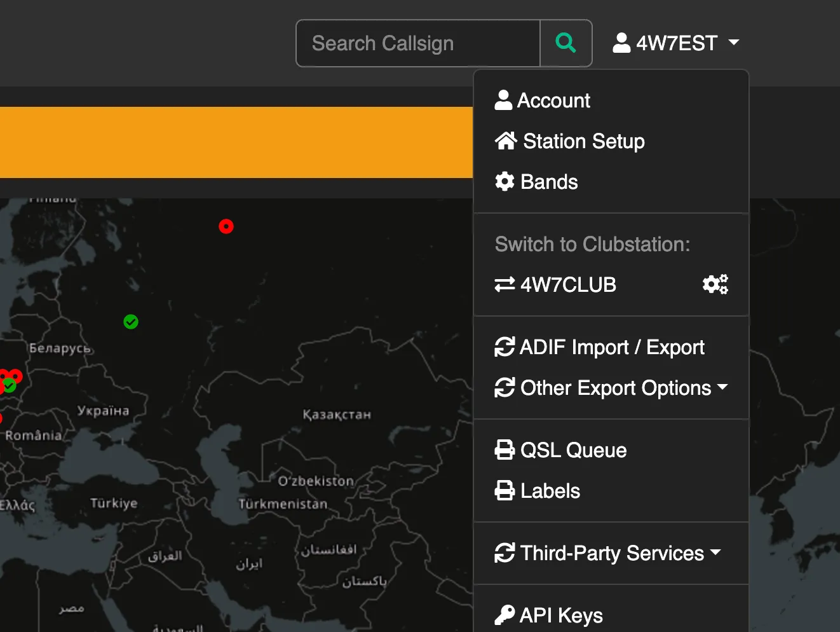
Task: Expand Other Export Options submenu
Action: click(623, 388)
